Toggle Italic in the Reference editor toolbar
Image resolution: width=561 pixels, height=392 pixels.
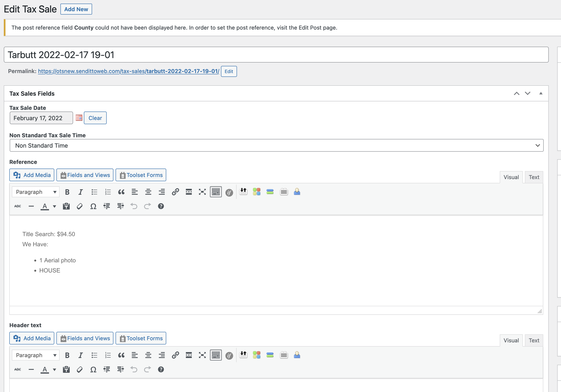click(x=81, y=192)
